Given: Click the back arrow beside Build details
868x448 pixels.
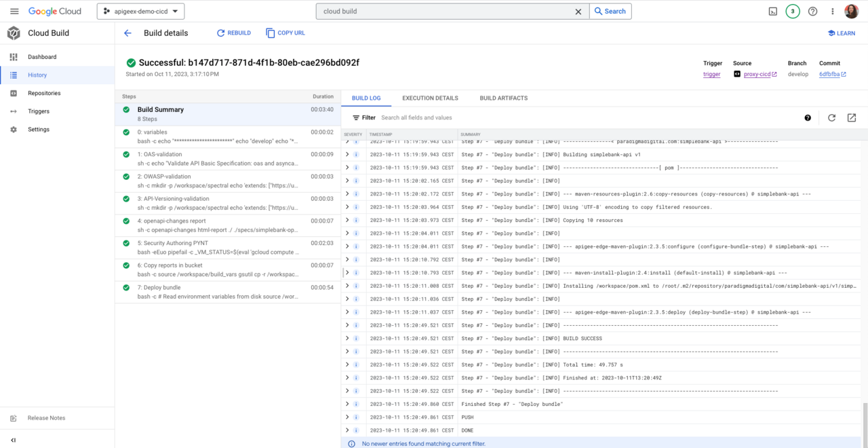Looking at the screenshot, I should pyautogui.click(x=127, y=33).
